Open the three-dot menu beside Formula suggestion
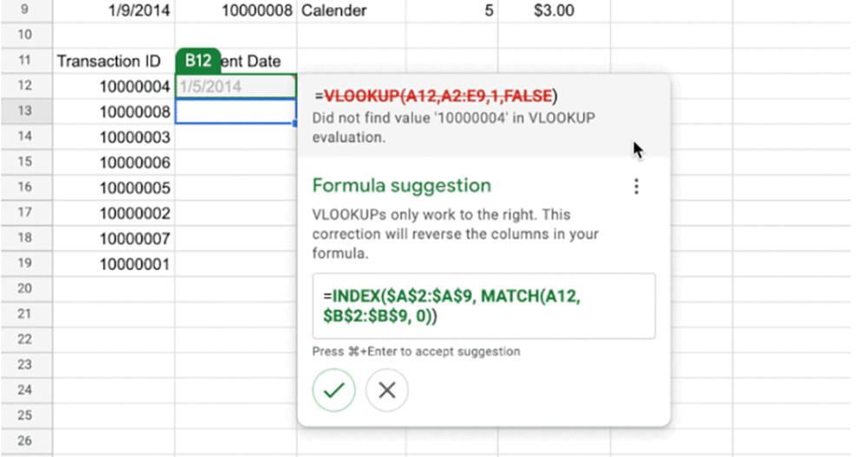The height and width of the screenshot is (457, 868). pyautogui.click(x=636, y=187)
